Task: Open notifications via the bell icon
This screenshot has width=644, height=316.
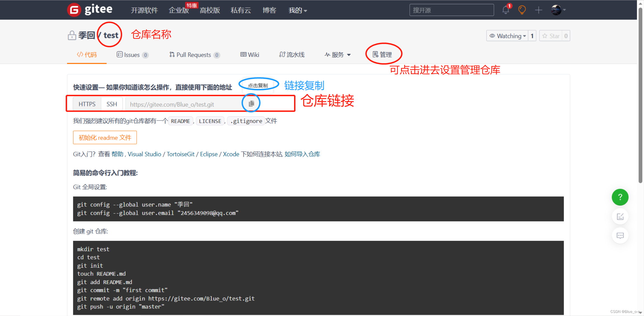Action: 505,10
